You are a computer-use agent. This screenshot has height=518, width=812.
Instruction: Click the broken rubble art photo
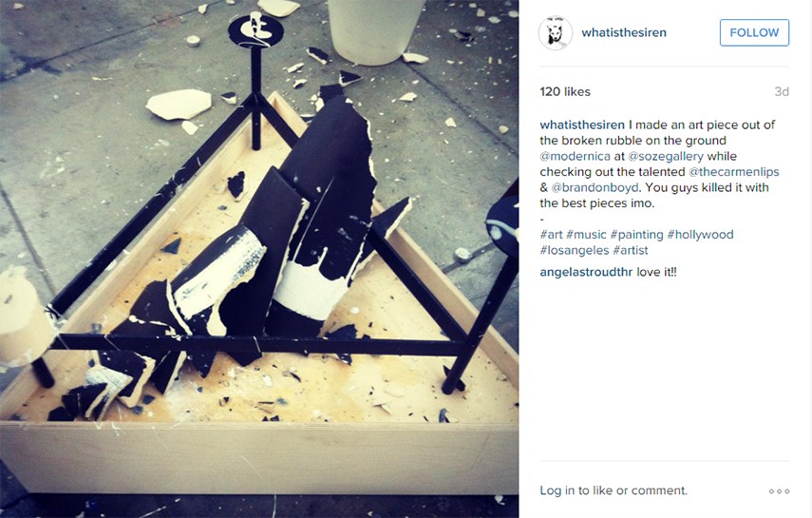(x=259, y=259)
